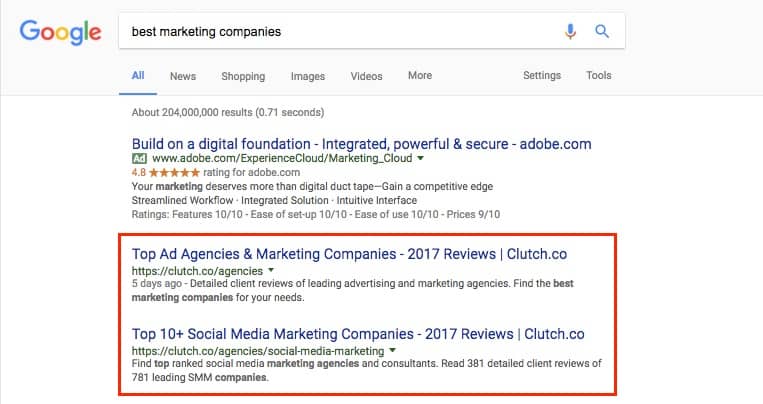Start voice search with microphone icon
Viewport: 763px width, 404px height.
coord(570,32)
